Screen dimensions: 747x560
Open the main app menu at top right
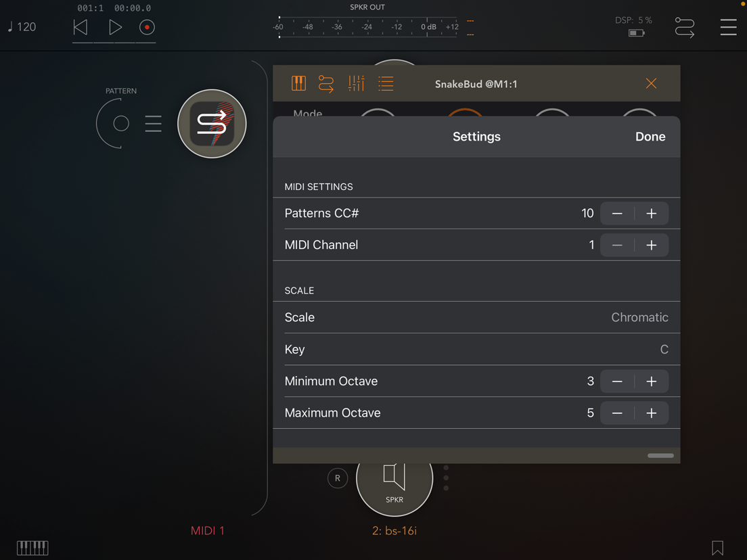pyautogui.click(x=729, y=27)
